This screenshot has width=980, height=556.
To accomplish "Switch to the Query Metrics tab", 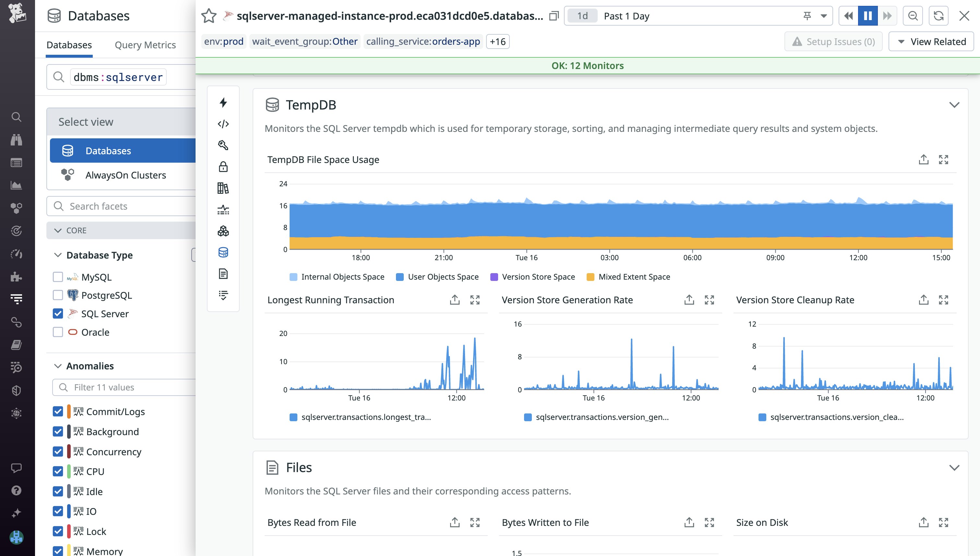I will (145, 45).
